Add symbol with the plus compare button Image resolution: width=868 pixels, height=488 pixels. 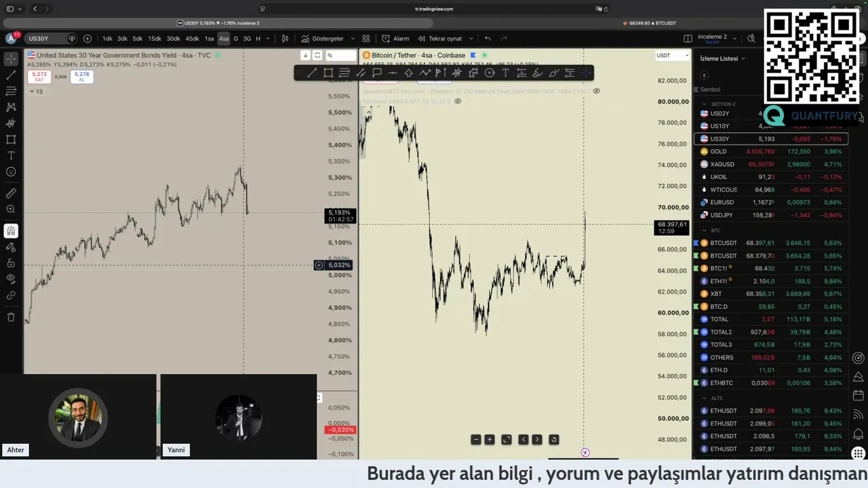(87, 39)
